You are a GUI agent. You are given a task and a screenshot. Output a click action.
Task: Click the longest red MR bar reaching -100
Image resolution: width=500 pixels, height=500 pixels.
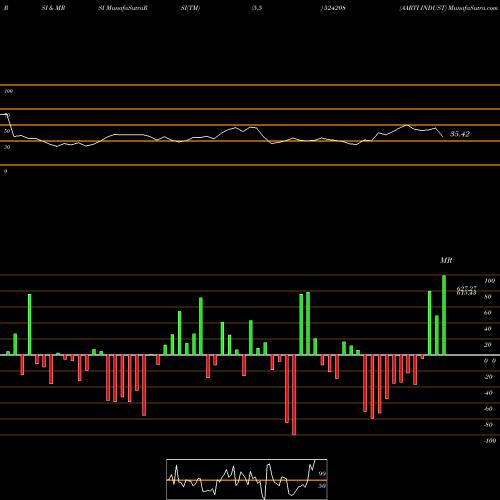click(x=294, y=395)
